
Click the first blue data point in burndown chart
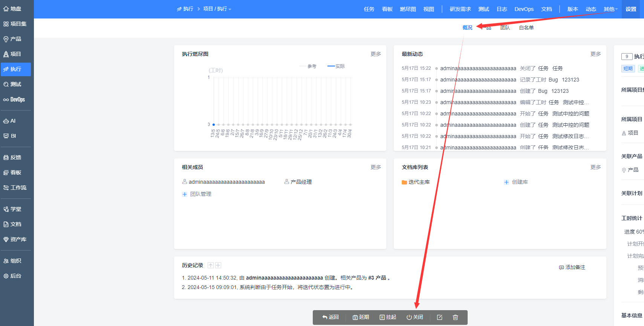click(x=214, y=125)
